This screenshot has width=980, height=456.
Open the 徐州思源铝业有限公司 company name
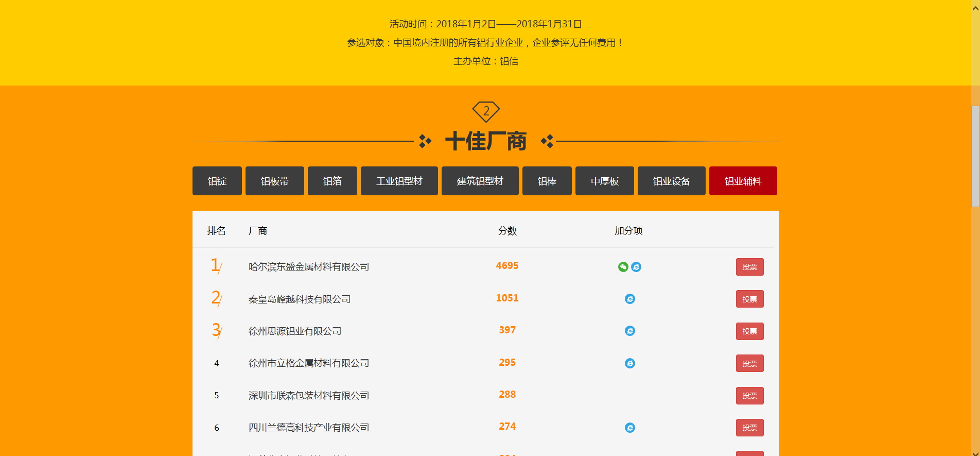[x=295, y=331]
